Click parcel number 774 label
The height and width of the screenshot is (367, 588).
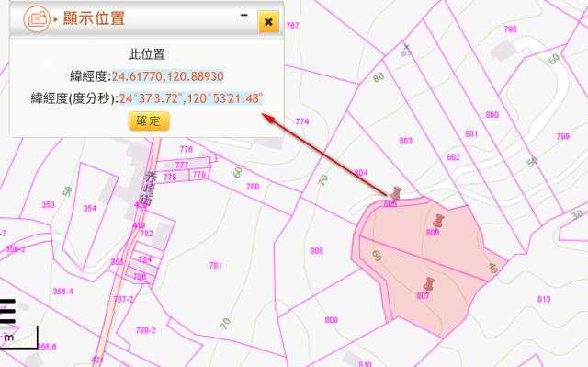302,121
